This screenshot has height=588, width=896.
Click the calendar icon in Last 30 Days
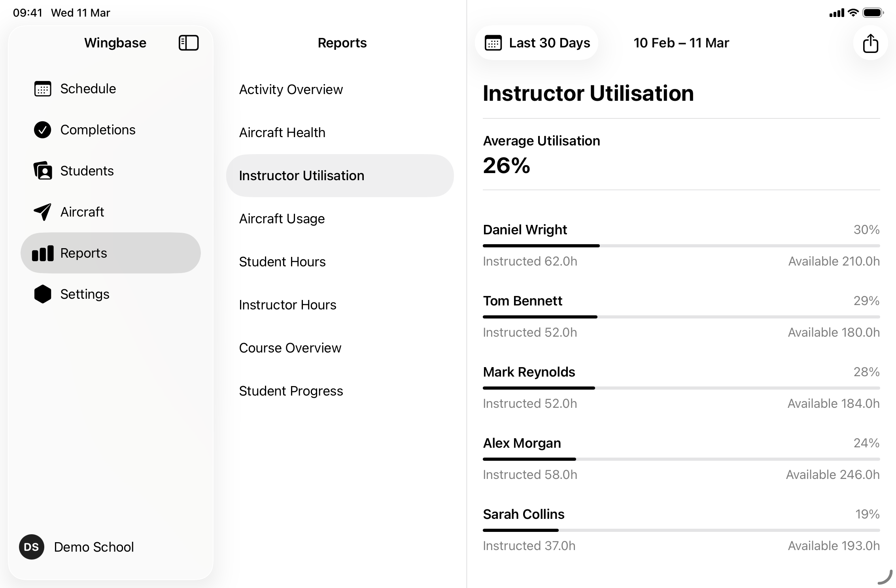tap(493, 43)
